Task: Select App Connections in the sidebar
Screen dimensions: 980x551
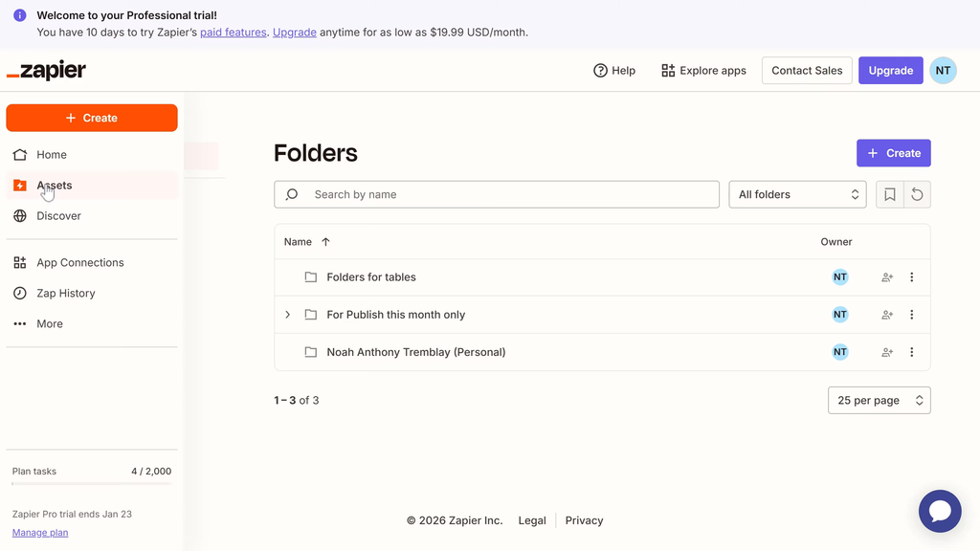Action: pos(79,263)
